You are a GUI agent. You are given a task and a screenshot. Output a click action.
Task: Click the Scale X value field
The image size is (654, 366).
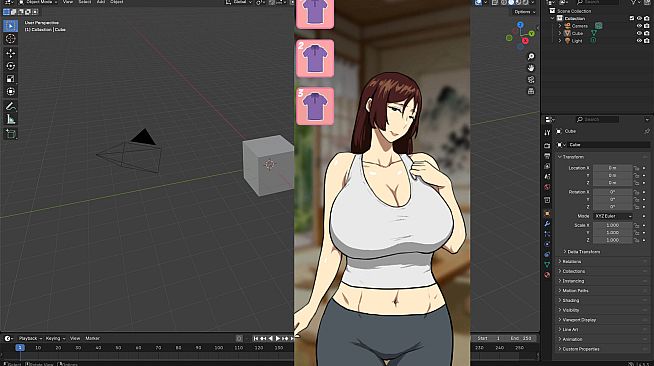tap(612, 225)
